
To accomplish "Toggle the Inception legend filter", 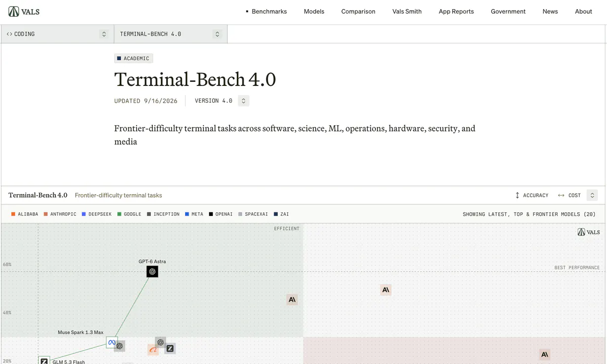I will pos(163,214).
